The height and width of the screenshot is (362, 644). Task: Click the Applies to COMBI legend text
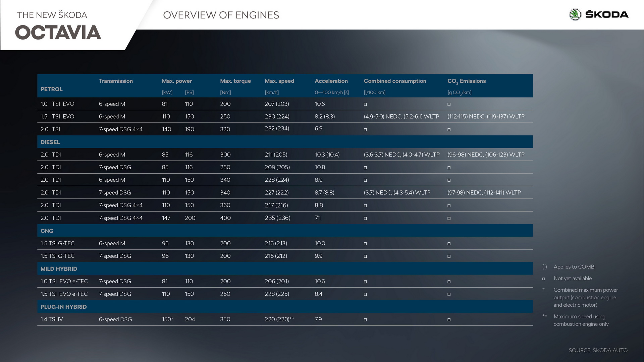574,267
